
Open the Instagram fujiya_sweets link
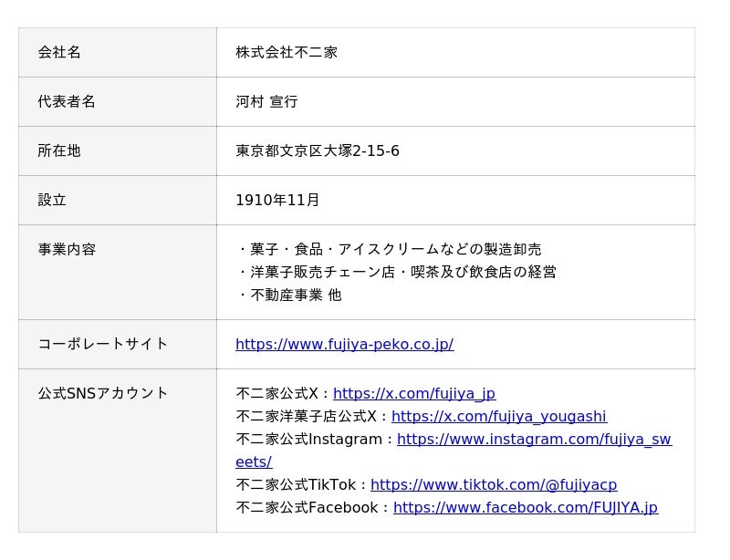click(534, 440)
